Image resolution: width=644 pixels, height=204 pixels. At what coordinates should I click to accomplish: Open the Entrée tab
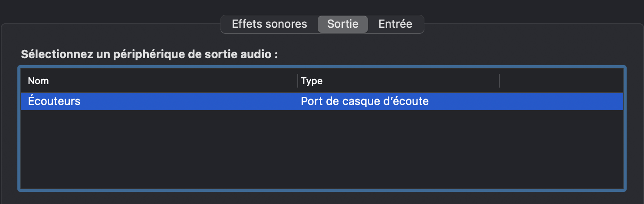click(x=395, y=24)
